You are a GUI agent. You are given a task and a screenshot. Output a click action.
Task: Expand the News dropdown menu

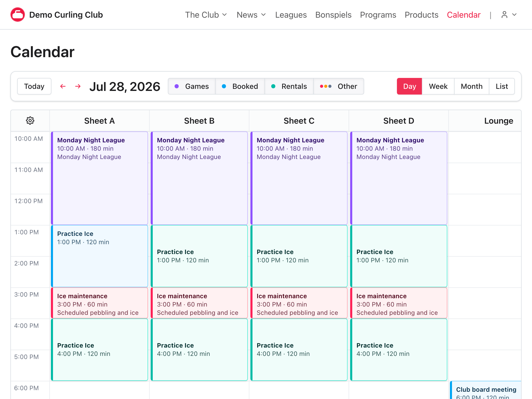pyautogui.click(x=251, y=15)
